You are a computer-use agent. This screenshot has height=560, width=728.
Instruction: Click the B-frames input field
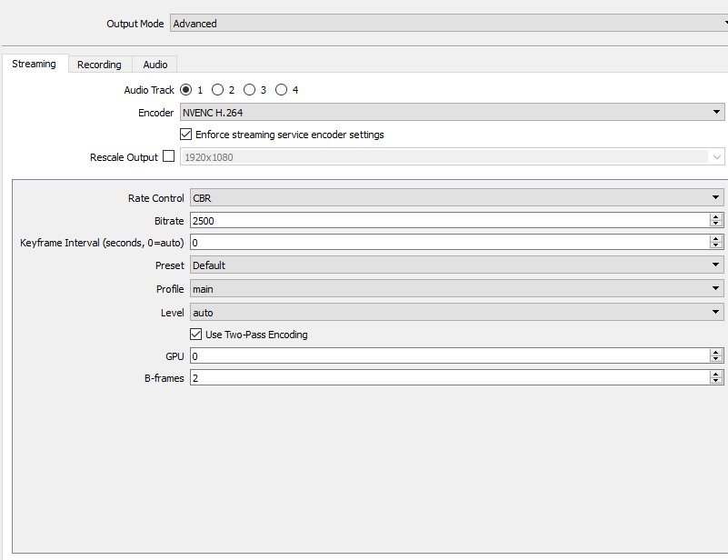(449, 378)
